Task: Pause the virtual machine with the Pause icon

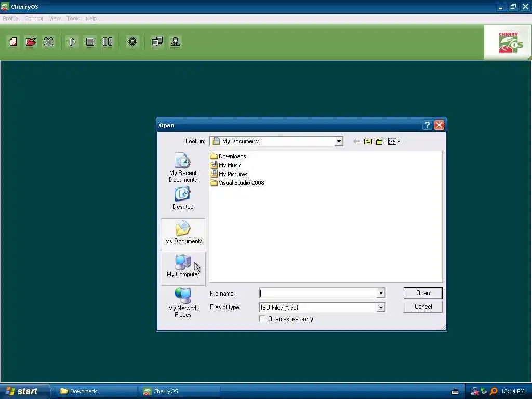Action: pos(108,42)
